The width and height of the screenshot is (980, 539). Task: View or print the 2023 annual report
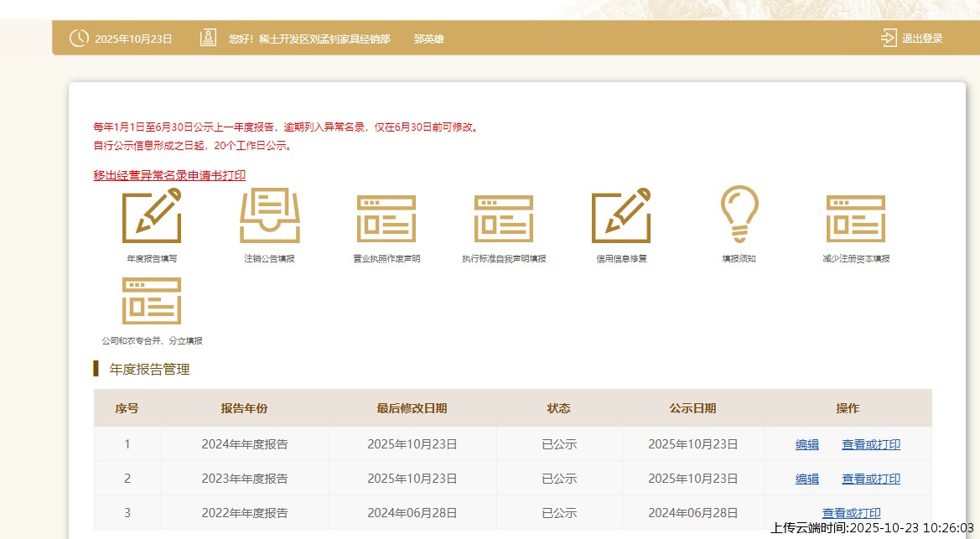pyautogui.click(x=871, y=479)
